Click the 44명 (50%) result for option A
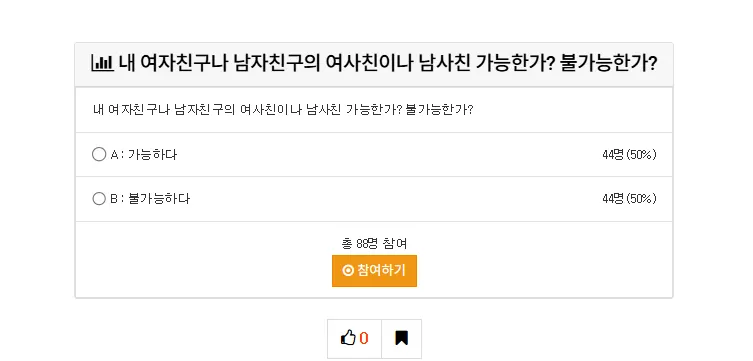Viewport: 753px width, 361px height. point(629,155)
